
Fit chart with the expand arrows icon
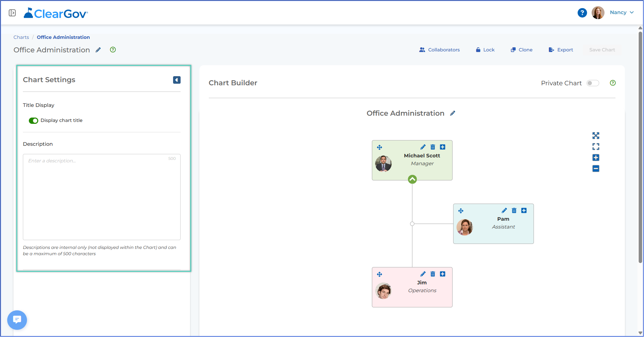pos(596,136)
